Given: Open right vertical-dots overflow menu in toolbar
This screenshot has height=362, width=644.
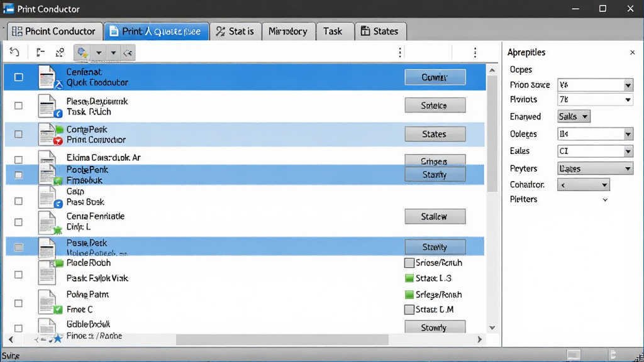Looking at the screenshot, I should pyautogui.click(x=475, y=52).
